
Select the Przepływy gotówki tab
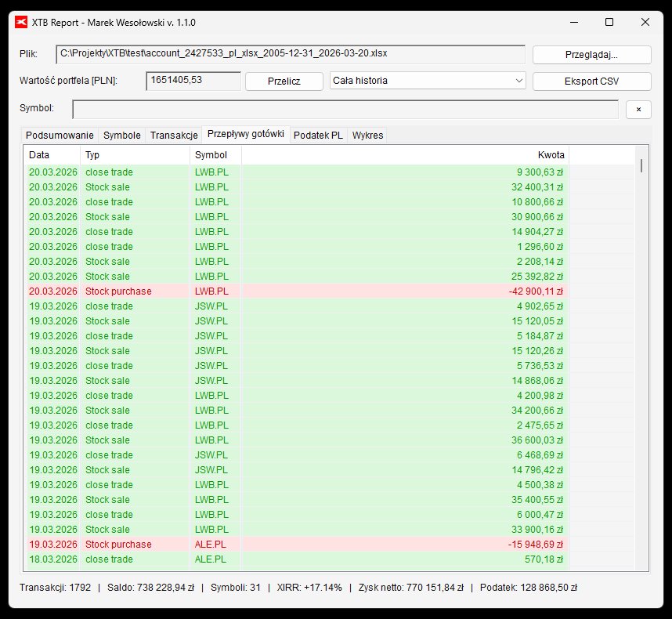tap(246, 134)
